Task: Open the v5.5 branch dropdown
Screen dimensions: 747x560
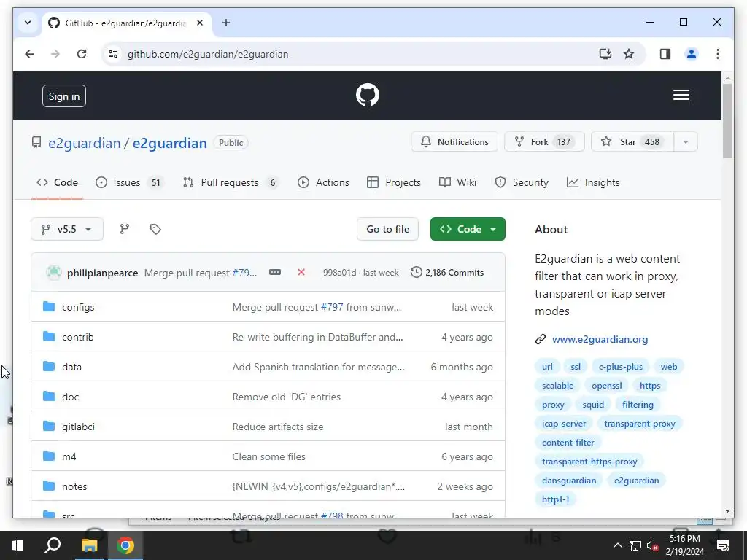Action: coord(66,229)
